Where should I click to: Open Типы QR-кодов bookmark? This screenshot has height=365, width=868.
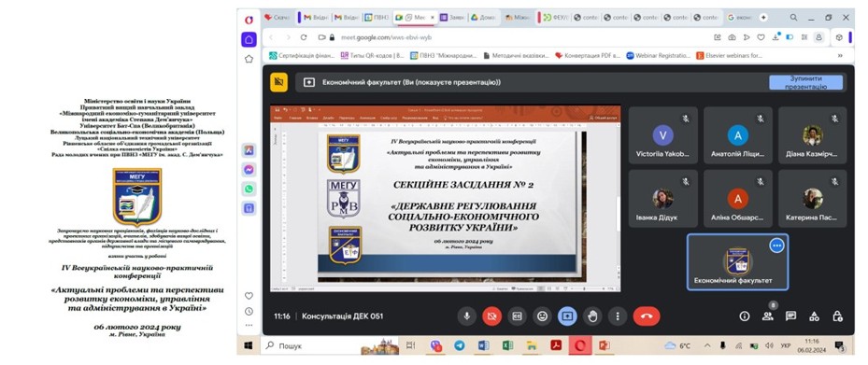pyautogui.click(x=373, y=55)
